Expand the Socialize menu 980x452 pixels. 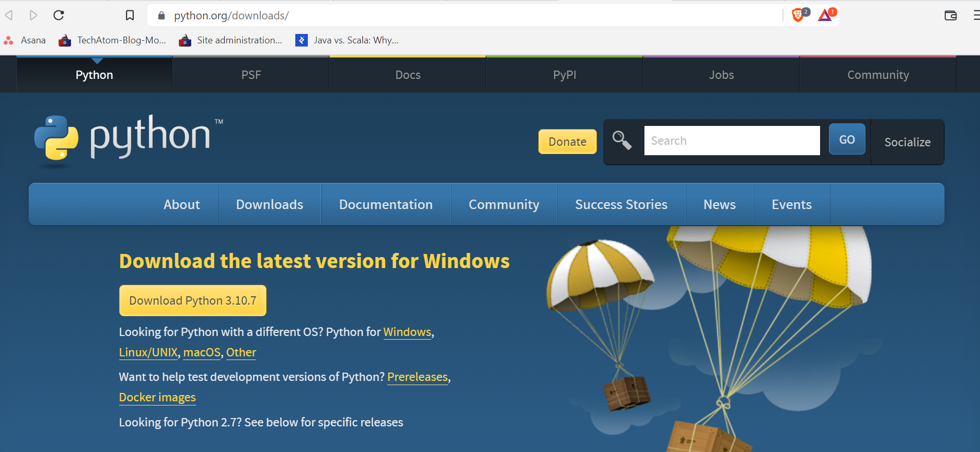pyautogui.click(x=907, y=142)
